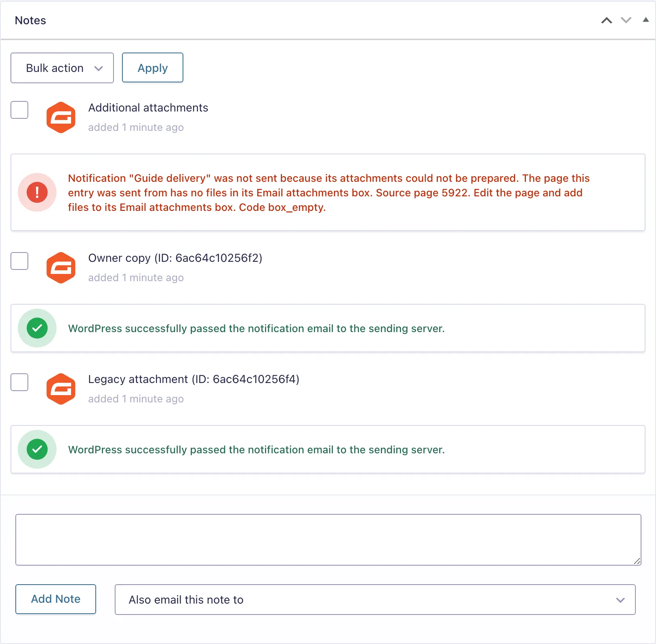
Task: Click into the new note text area
Action: (328, 540)
